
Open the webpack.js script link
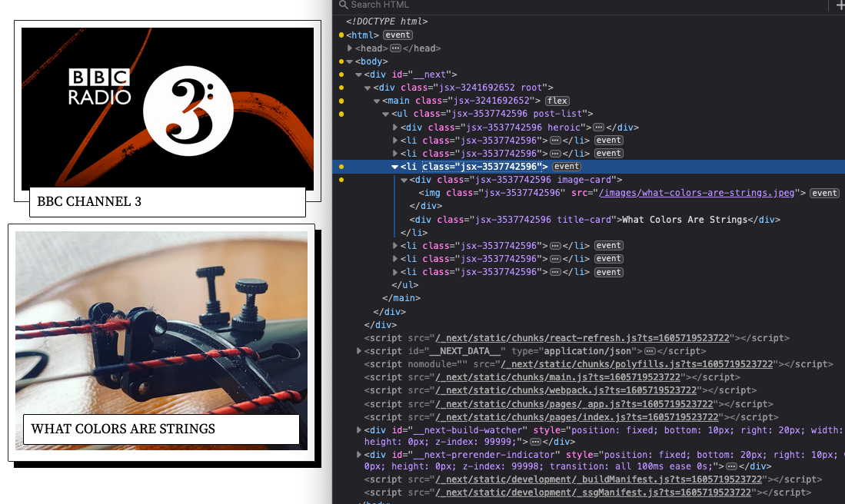pos(566,390)
